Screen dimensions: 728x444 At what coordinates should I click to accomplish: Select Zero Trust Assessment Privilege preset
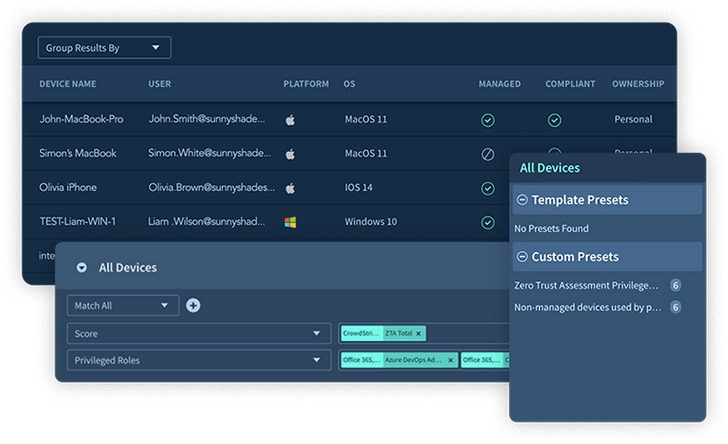[x=587, y=285]
